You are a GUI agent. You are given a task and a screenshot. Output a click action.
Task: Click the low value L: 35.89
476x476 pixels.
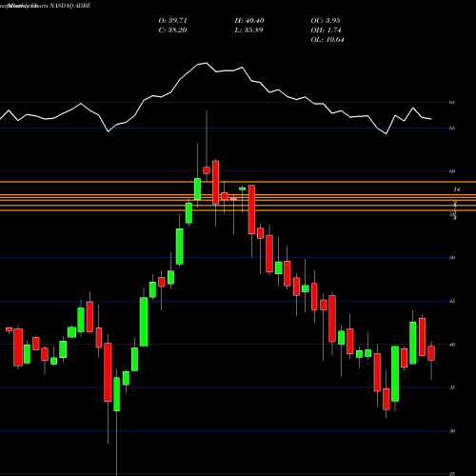249,30
